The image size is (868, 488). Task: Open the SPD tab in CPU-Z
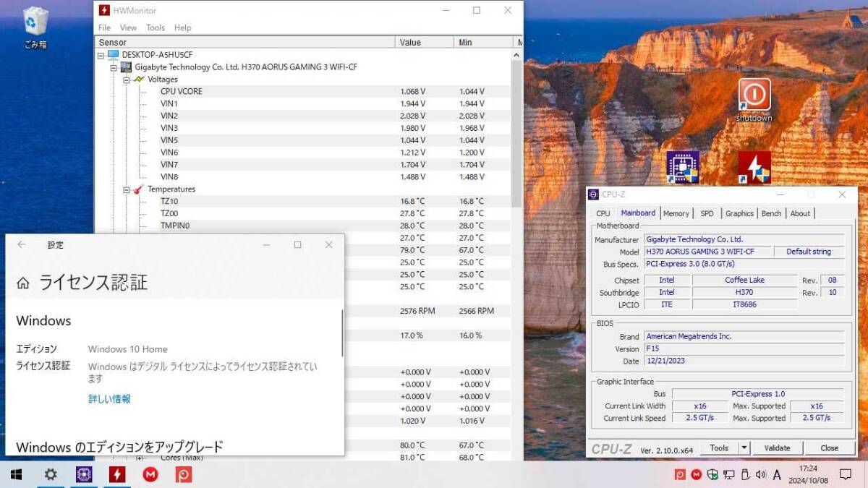(x=707, y=213)
